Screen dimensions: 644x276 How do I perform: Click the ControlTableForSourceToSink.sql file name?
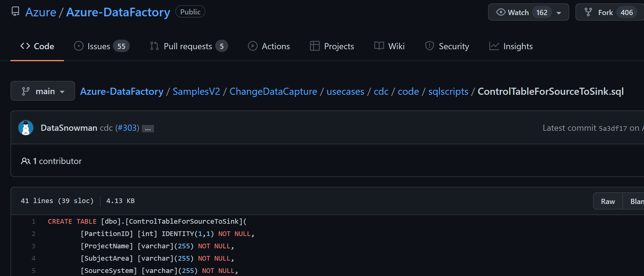point(551,91)
